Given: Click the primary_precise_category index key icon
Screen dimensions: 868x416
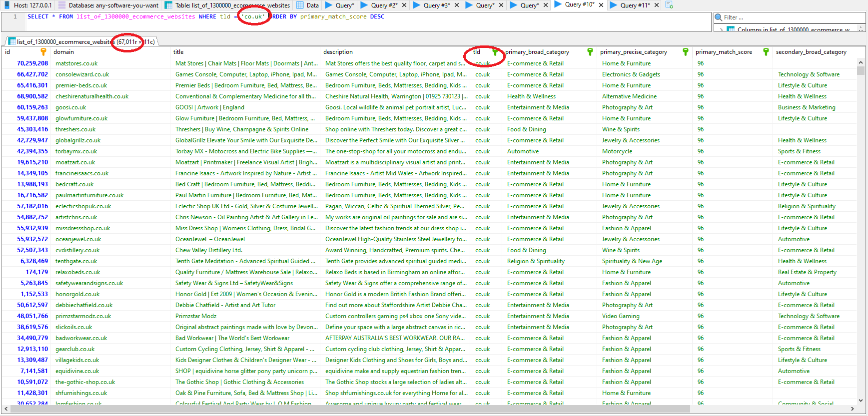Looking at the screenshot, I should 686,52.
